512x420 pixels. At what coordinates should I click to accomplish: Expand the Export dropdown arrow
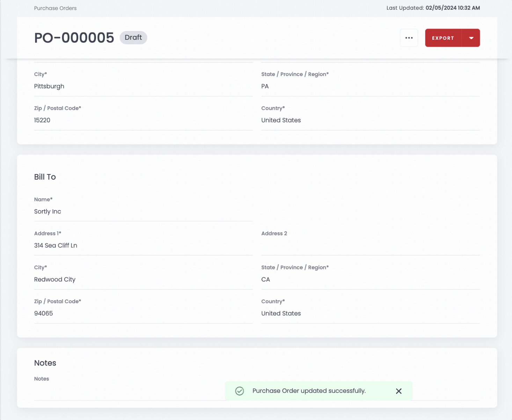471,38
